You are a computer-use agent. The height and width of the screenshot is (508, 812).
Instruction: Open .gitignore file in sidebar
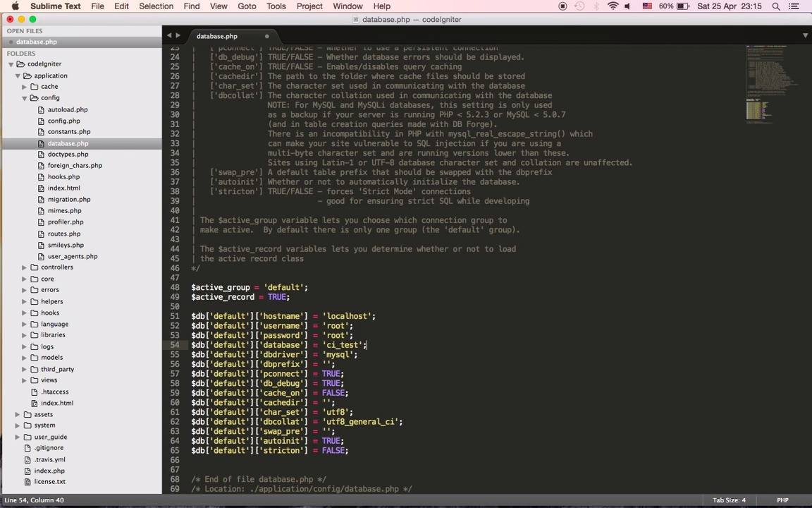(x=49, y=448)
